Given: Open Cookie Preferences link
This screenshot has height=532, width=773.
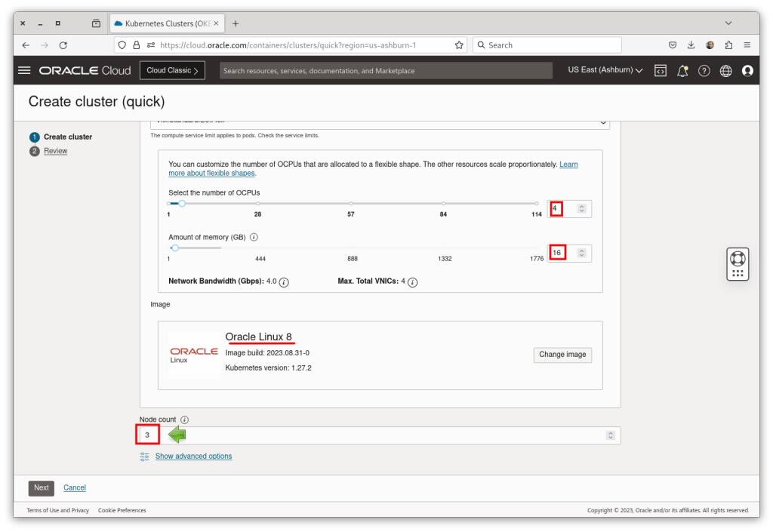Looking at the screenshot, I should pos(122,510).
